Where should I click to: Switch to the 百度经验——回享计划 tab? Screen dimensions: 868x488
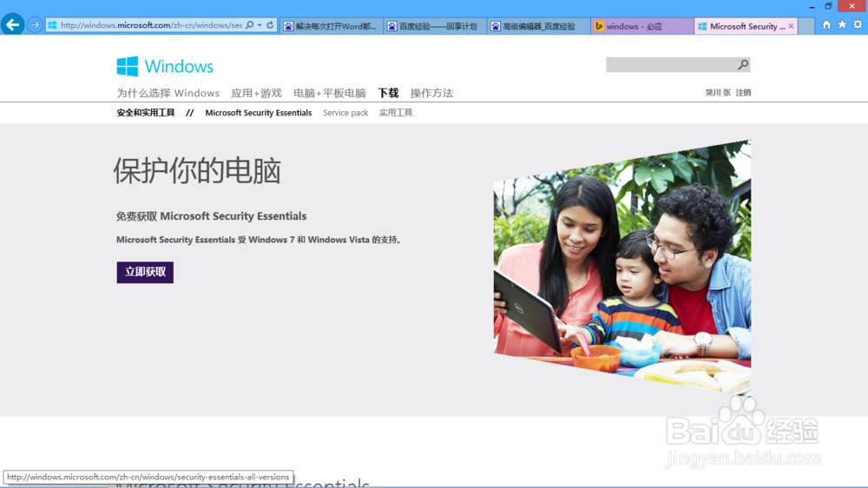point(435,26)
